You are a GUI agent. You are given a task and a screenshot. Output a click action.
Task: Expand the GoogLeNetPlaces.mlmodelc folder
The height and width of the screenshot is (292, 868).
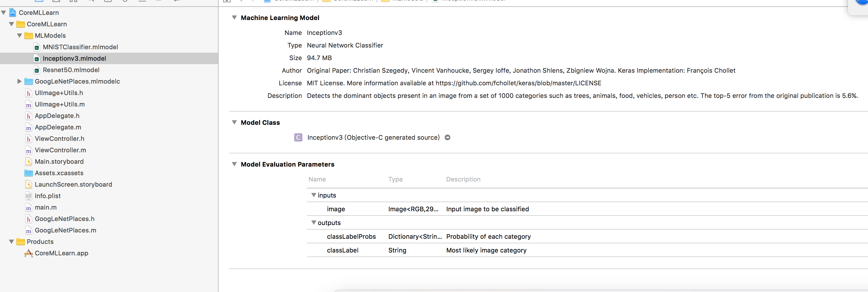point(19,81)
